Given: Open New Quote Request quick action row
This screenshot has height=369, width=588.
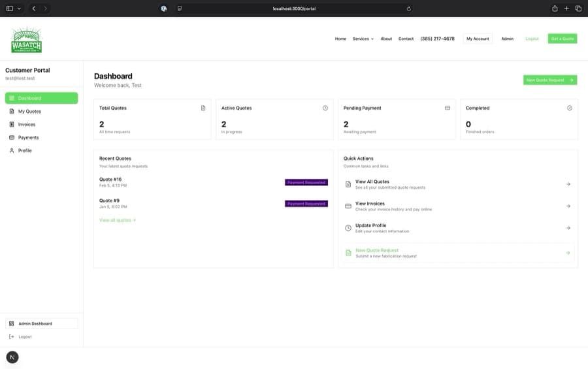Looking at the screenshot, I should point(458,253).
